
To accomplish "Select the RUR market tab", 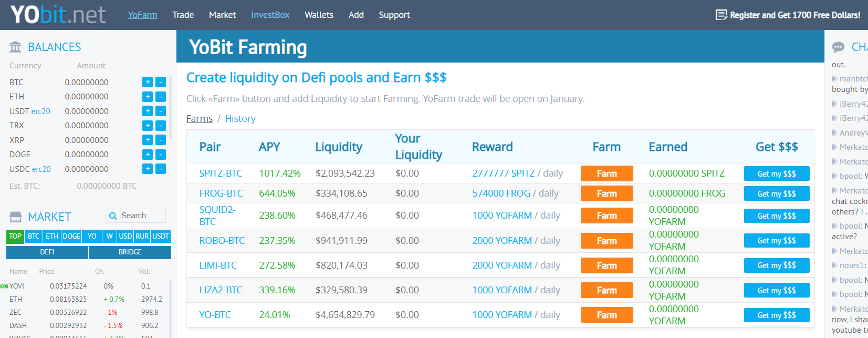I will click(x=142, y=237).
